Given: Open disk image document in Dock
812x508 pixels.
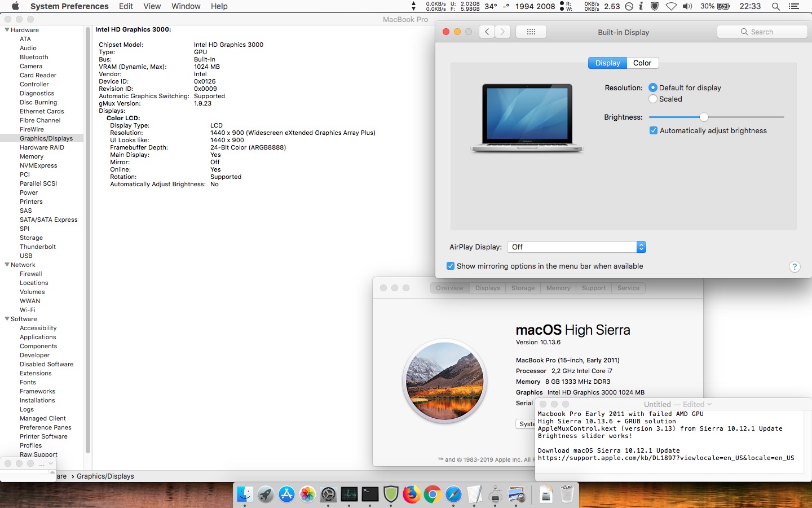Looking at the screenshot, I should click(546, 494).
